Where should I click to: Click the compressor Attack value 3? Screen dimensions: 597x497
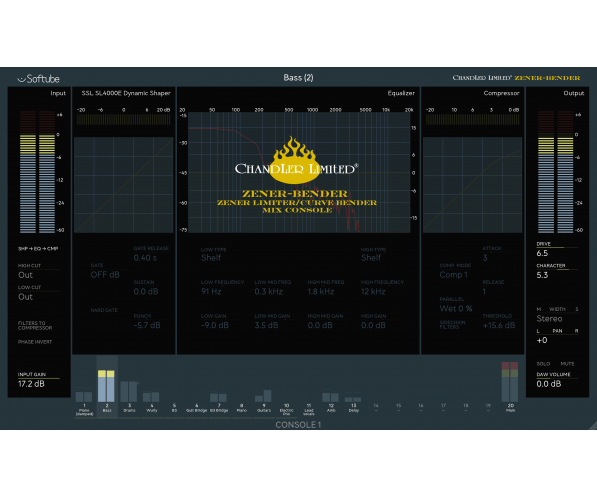point(485,258)
